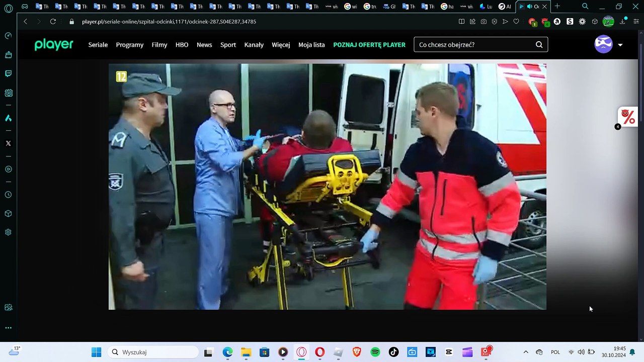
Task: Open Easy Setup sliders icon
Action: [636, 22]
